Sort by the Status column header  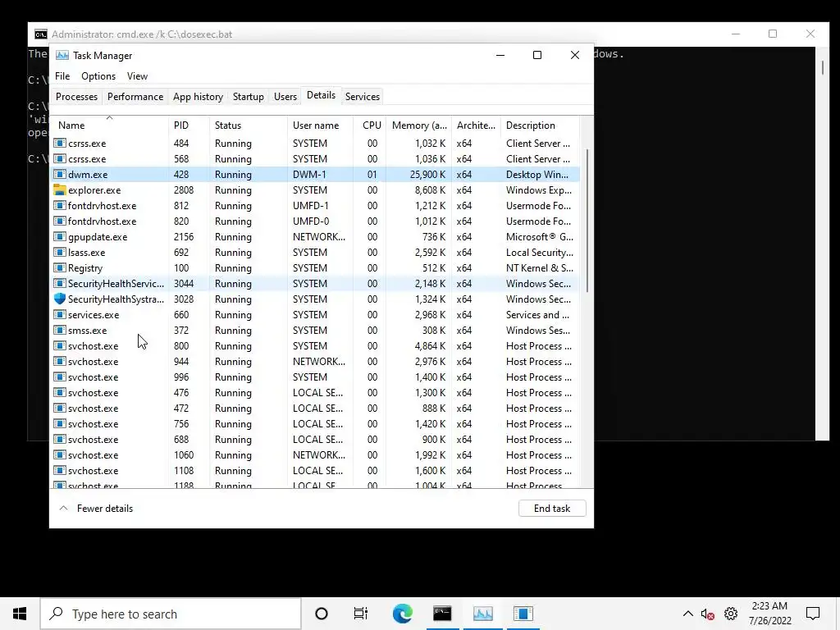(x=248, y=126)
